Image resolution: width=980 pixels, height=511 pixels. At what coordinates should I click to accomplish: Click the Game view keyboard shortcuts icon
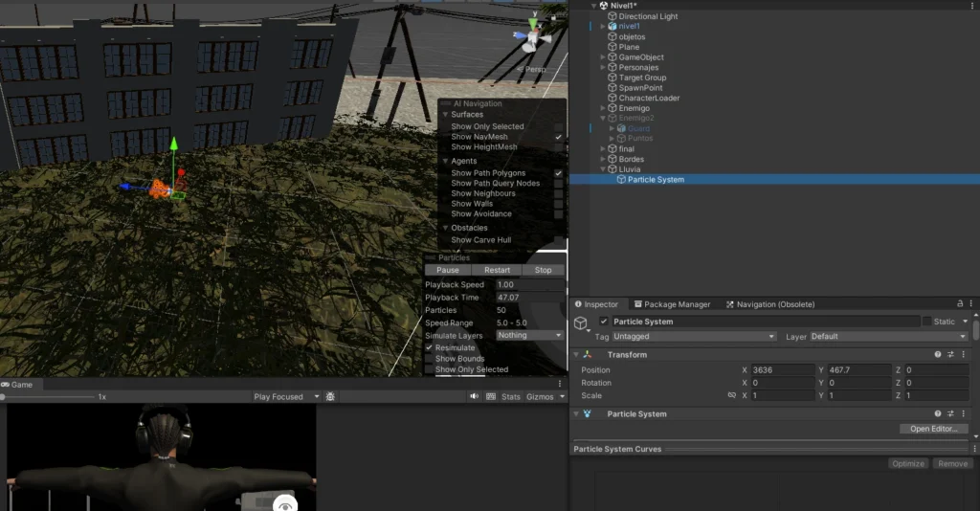(x=491, y=396)
